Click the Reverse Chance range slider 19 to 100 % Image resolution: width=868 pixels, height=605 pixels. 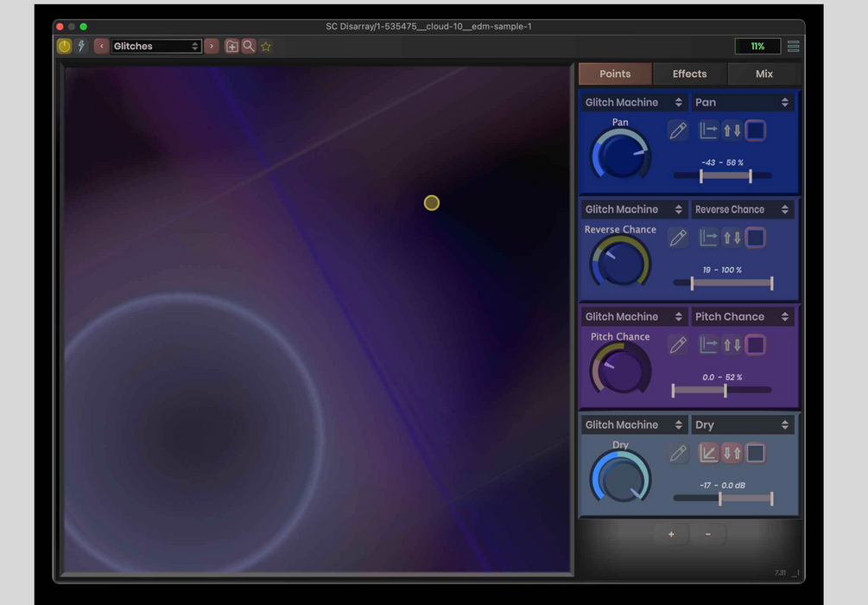click(x=722, y=283)
